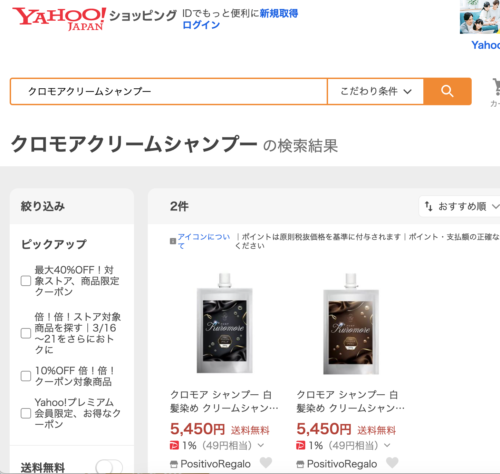Open the こだわり条件 dropdown
The height and width of the screenshot is (474, 500).
pos(376,91)
